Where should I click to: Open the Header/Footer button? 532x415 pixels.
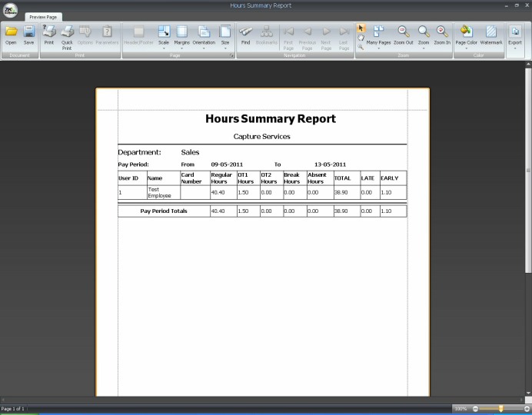pos(138,35)
